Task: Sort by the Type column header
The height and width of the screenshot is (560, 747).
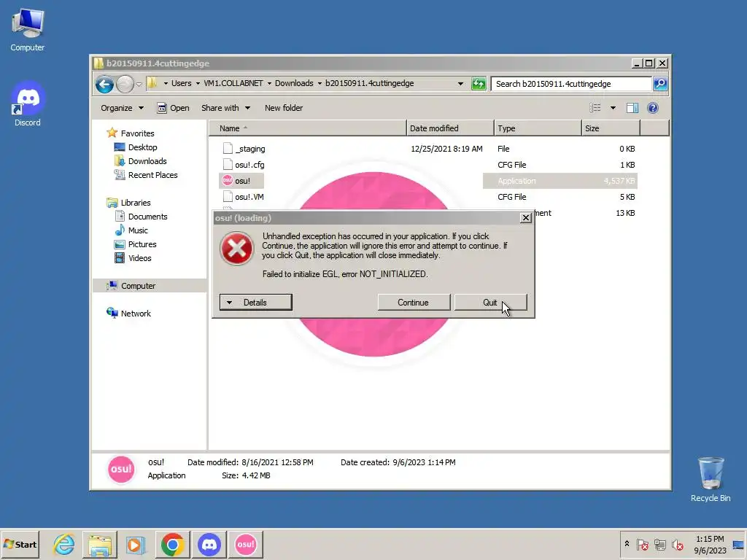Action: point(538,128)
